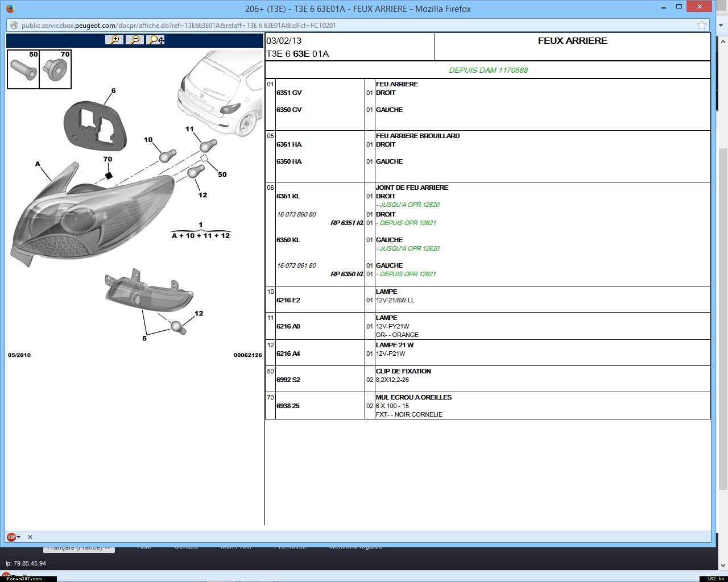Click part number 6992 S2 clip
This screenshot has height=582, width=728.
[x=288, y=380]
